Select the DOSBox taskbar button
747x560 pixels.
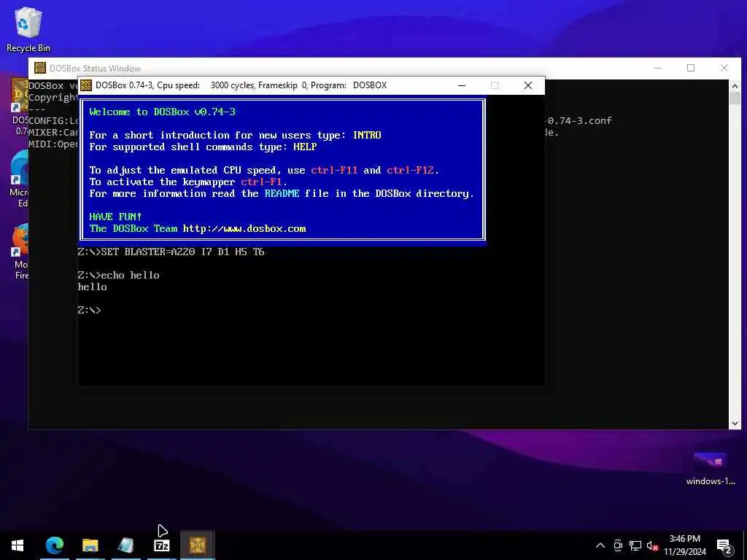197,545
